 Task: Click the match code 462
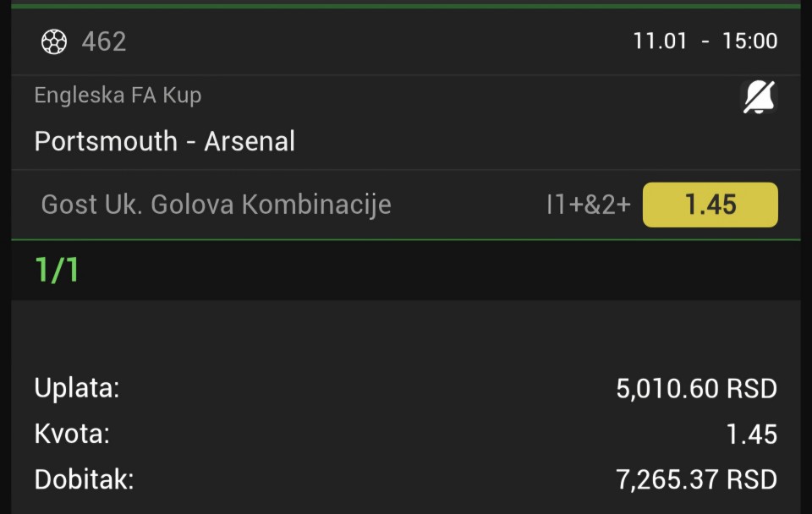tap(104, 41)
